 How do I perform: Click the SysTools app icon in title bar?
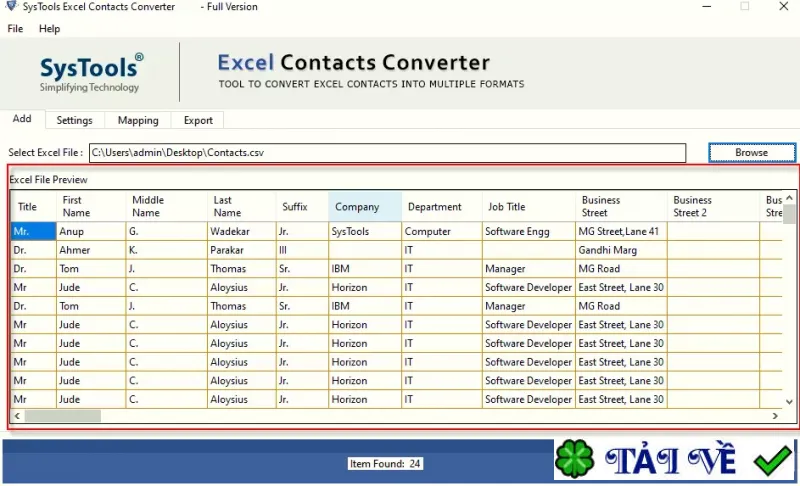11,7
